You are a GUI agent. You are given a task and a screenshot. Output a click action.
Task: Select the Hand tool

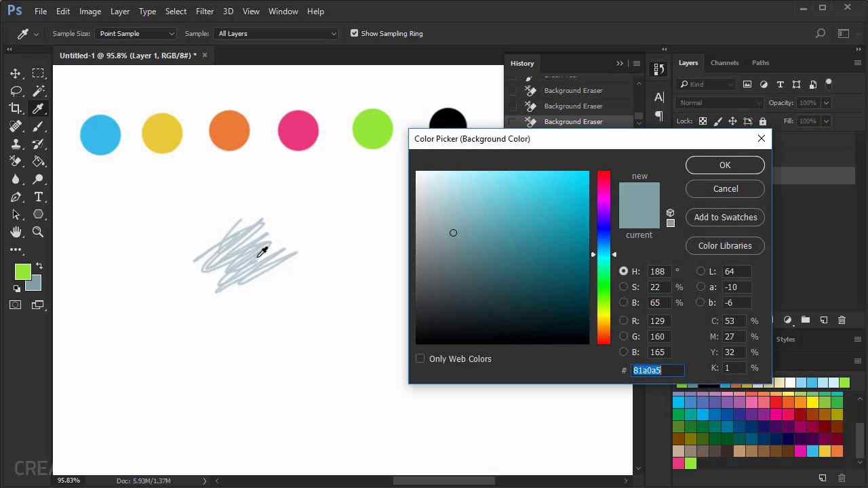click(x=16, y=232)
